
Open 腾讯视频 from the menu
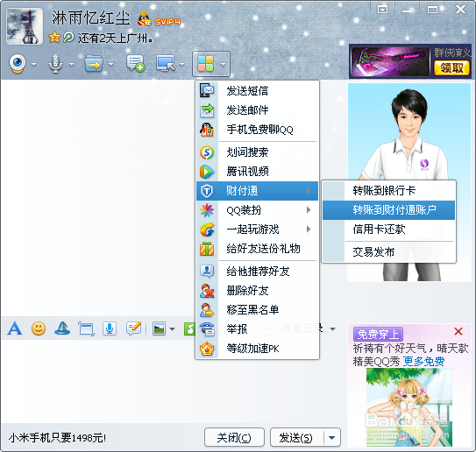pos(257,172)
